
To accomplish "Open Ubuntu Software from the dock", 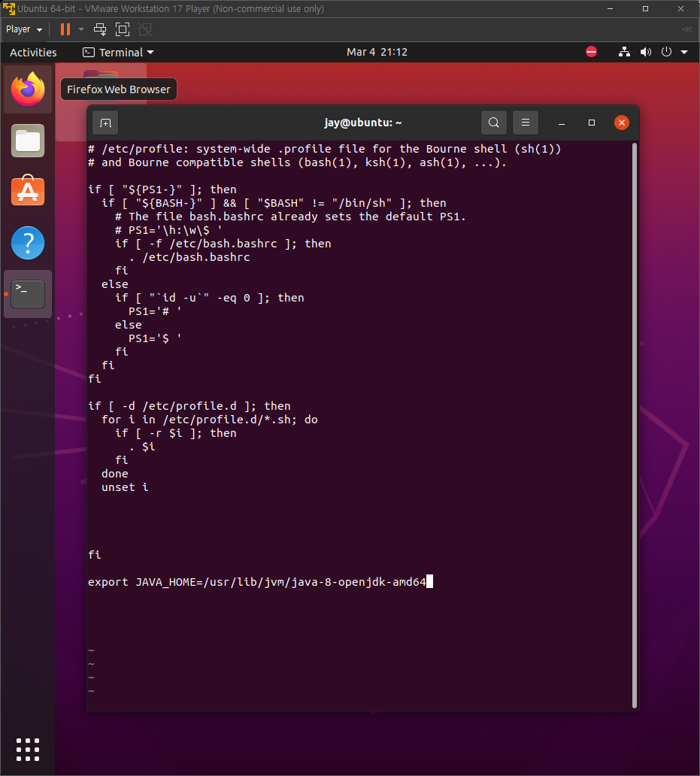I will (27, 192).
